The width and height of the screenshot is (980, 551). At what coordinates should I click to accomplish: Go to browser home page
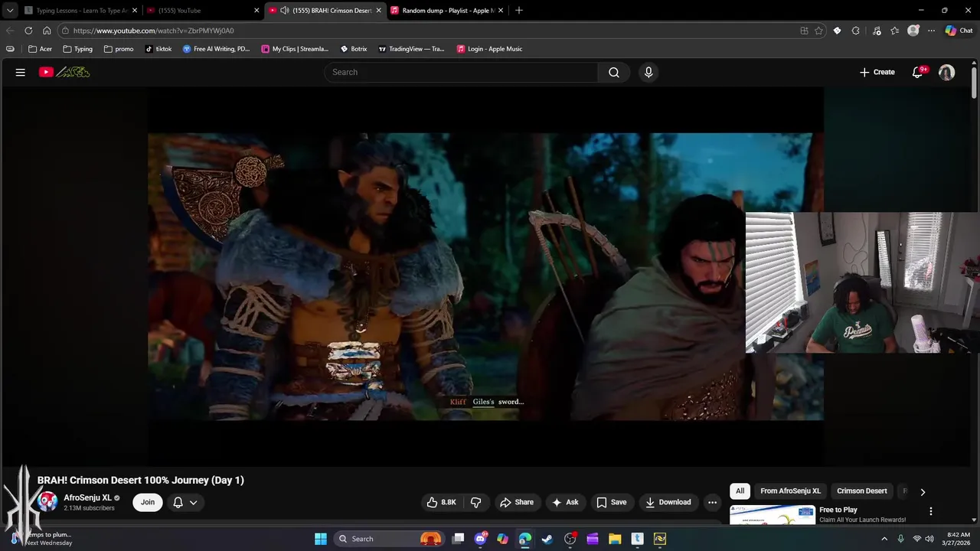pos(47,31)
